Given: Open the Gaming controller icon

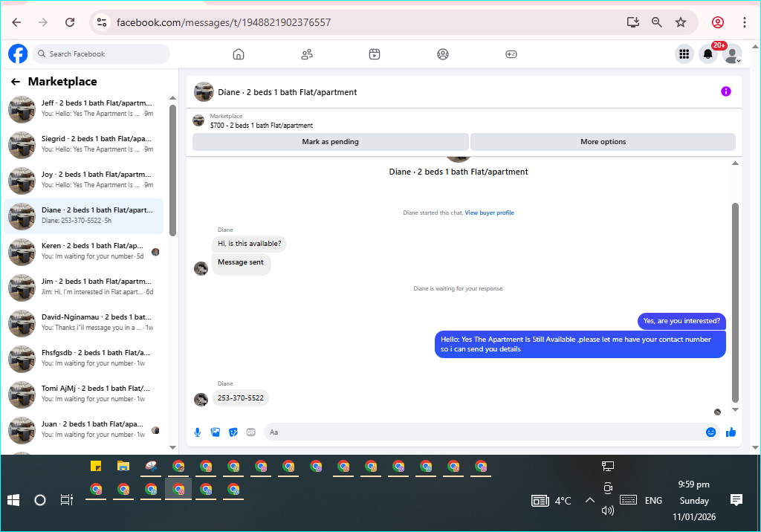Looking at the screenshot, I should point(511,54).
